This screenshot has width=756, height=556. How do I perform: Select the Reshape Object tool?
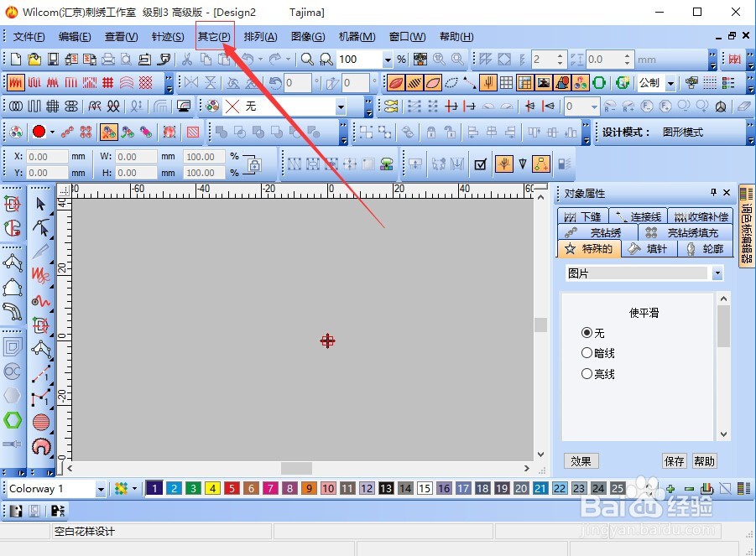point(42,228)
